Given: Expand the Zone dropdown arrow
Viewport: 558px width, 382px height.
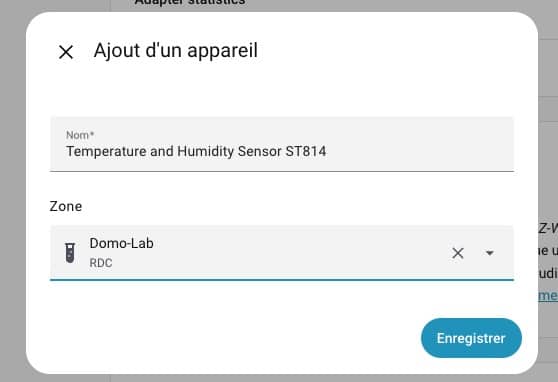Looking at the screenshot, I should [490, 253].
